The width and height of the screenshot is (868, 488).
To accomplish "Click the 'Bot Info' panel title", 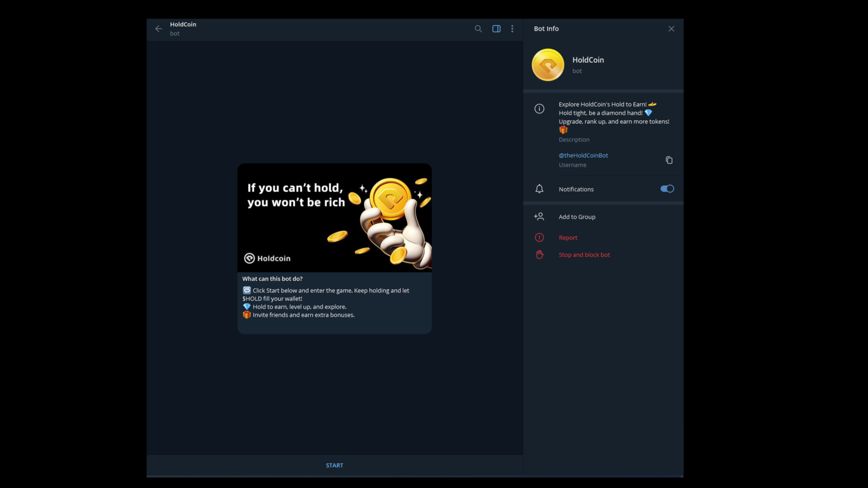I will (546, 28).
